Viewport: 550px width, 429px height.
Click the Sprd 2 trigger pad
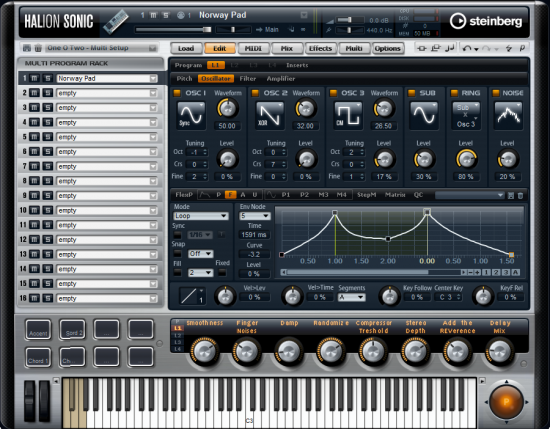click(x=72, y=329)
